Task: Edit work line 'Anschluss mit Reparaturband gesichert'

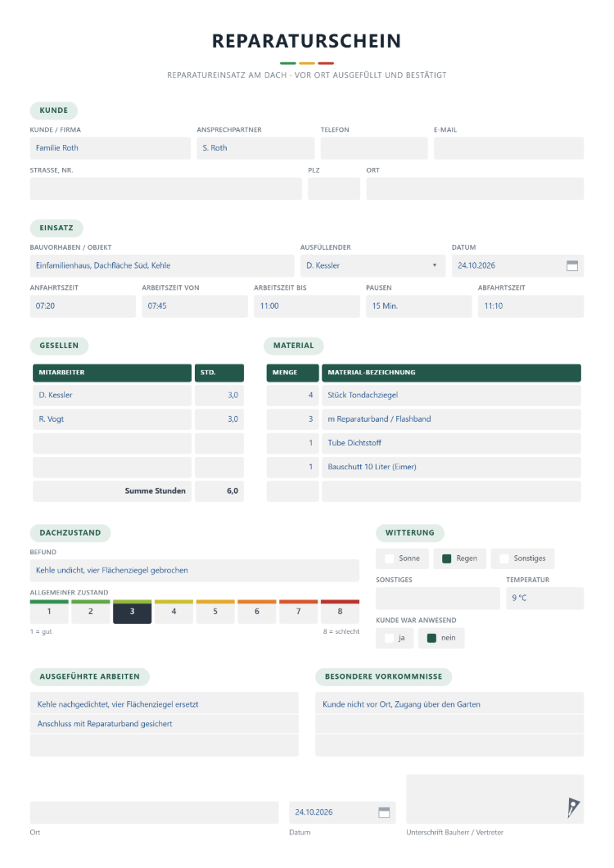Action: [x=165, y=724]
